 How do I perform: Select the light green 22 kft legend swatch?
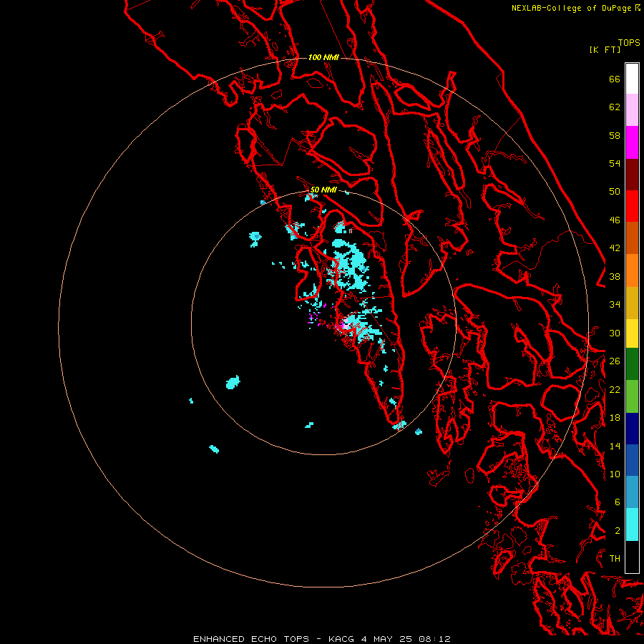[x=632, y=396]
